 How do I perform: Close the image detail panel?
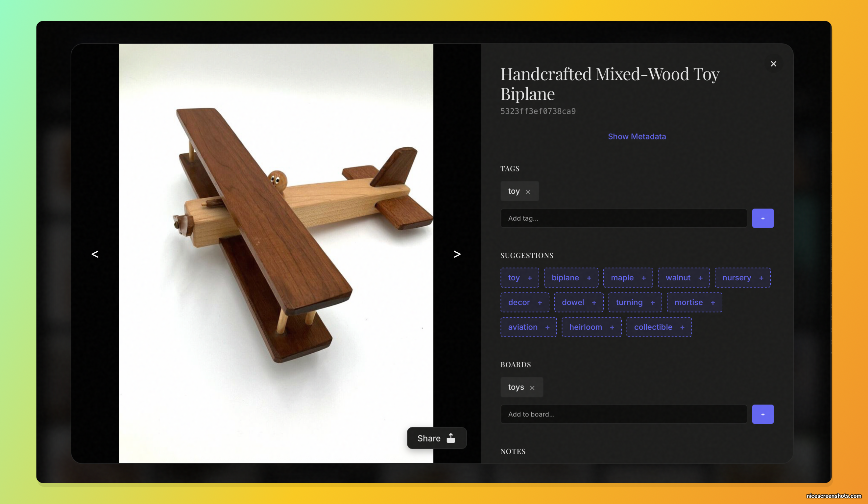coord(773,64)
